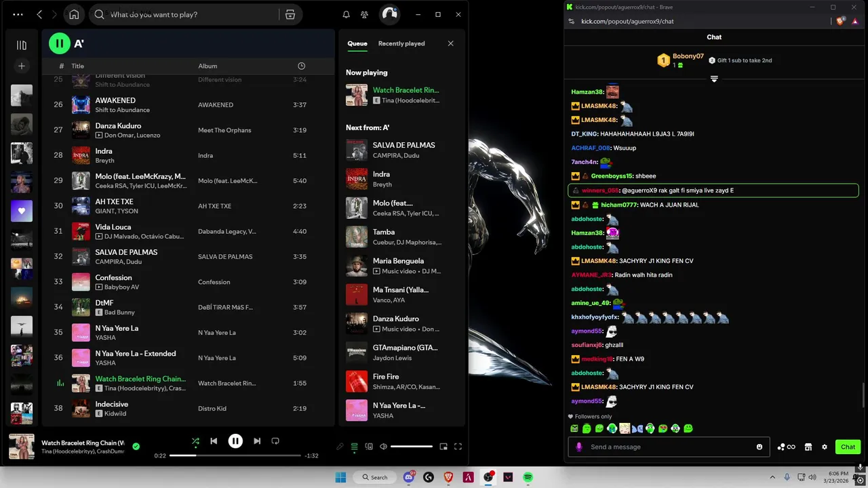Open Kick chat settings gear
This screenshot has width=868, height=488.
(x=825, y=447)
